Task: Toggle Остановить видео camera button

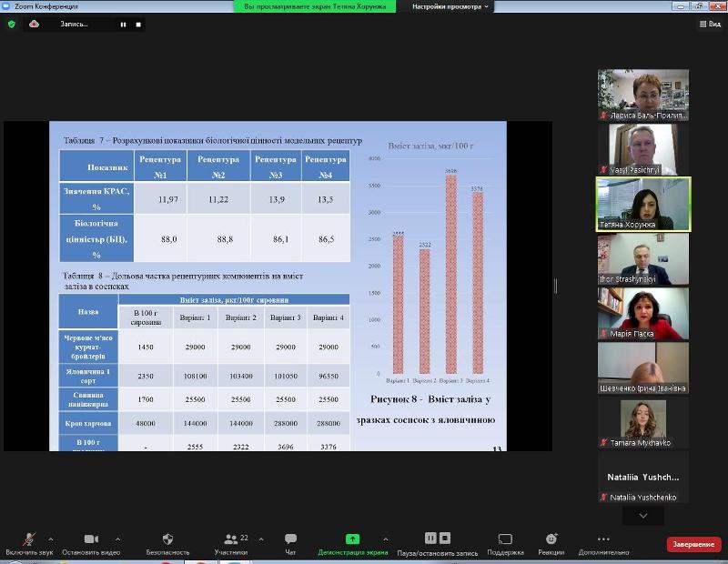Action: point(91,544)
